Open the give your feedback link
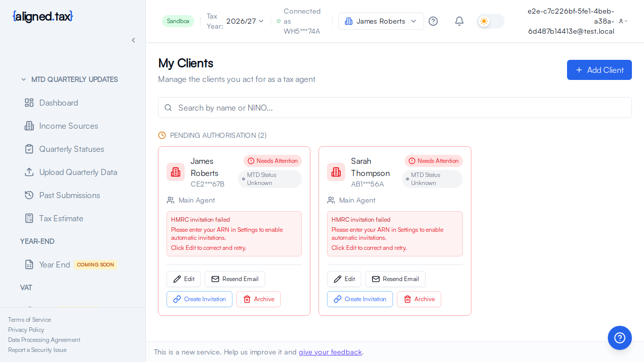 [330, 352]
